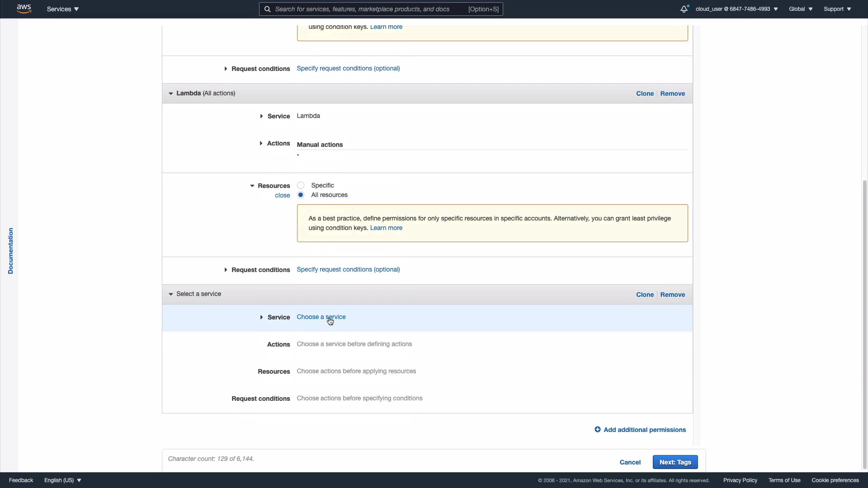The image size is (868, 488).
Task: Open the Services menu
Action: click(62, 9)
